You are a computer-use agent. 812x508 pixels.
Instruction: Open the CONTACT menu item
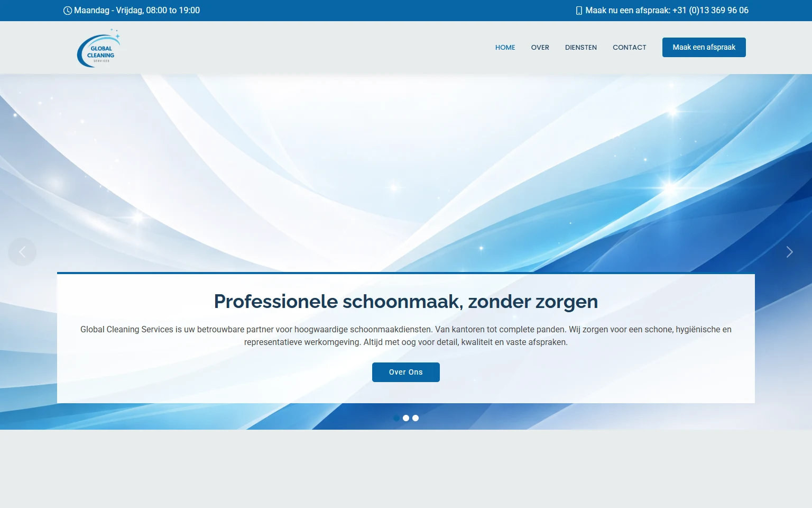630,47
